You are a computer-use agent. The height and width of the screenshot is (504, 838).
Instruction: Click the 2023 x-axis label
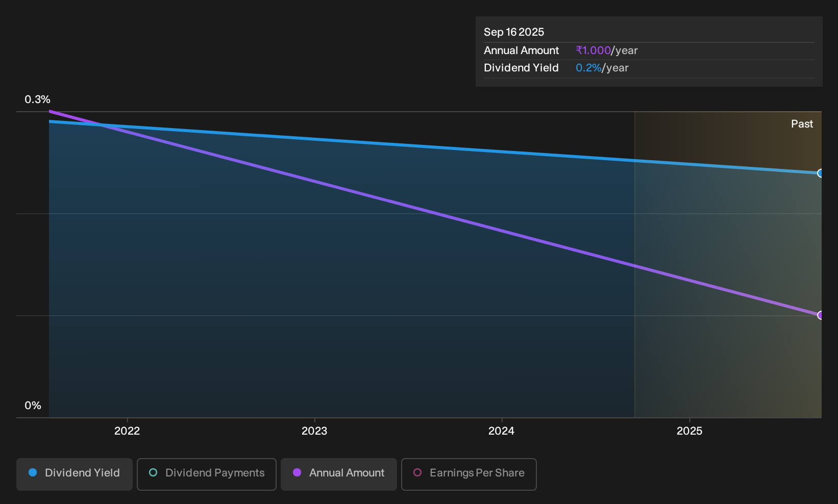pyautogui.click(x=314, y=431)
